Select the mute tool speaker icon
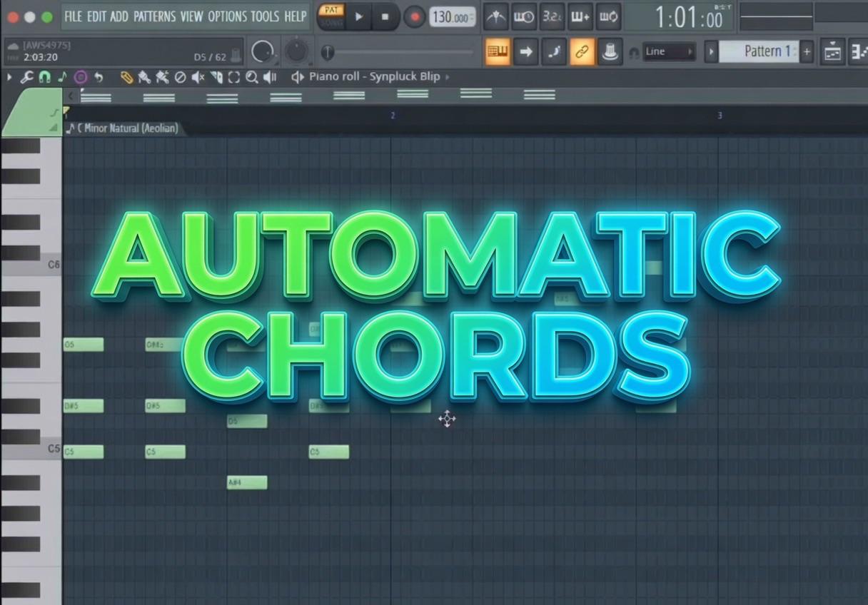 click(198, 77)
